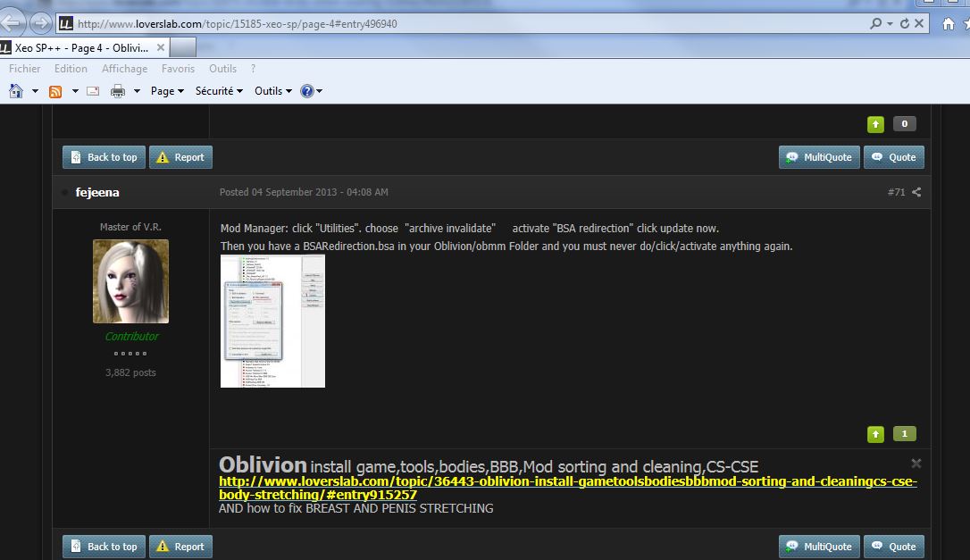
Task: Click the address bar URL field
Action: [x=447, y=24]
